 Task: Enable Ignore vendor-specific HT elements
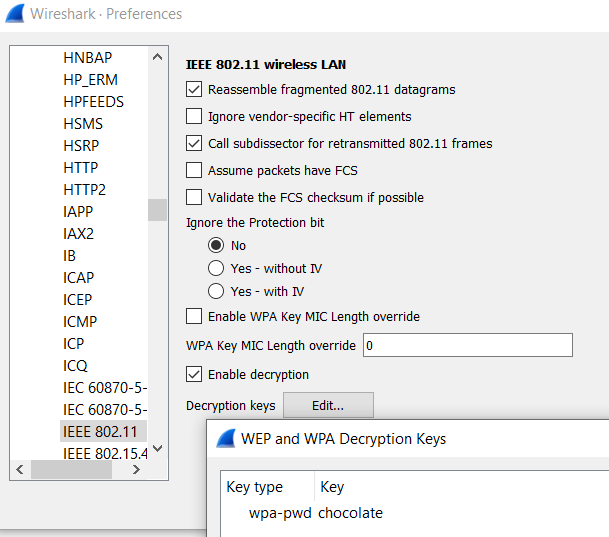[x=194, y=116]
